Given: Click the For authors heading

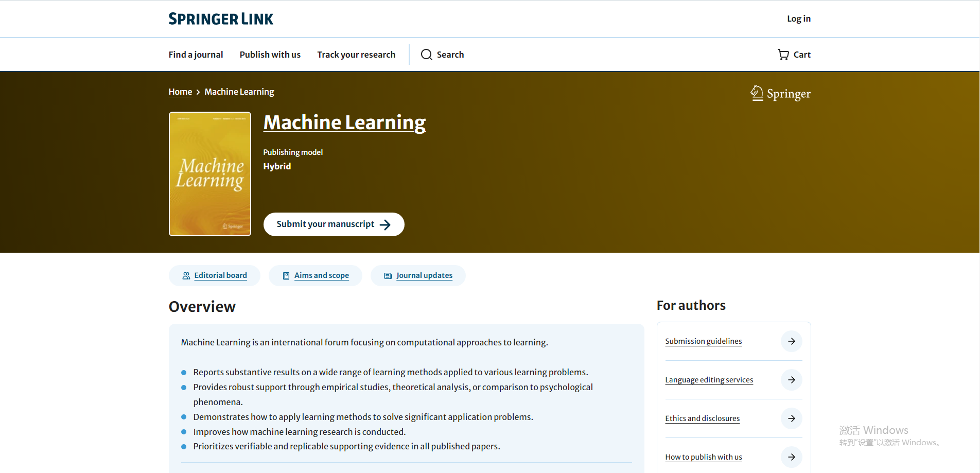Looking at the screenshot, I should [x=691, y=306].
